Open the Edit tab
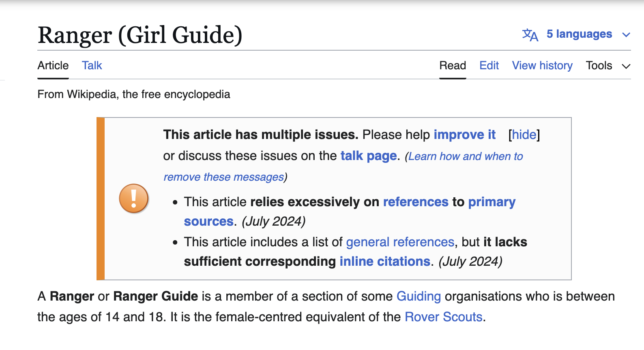 (x=489, y=66)
